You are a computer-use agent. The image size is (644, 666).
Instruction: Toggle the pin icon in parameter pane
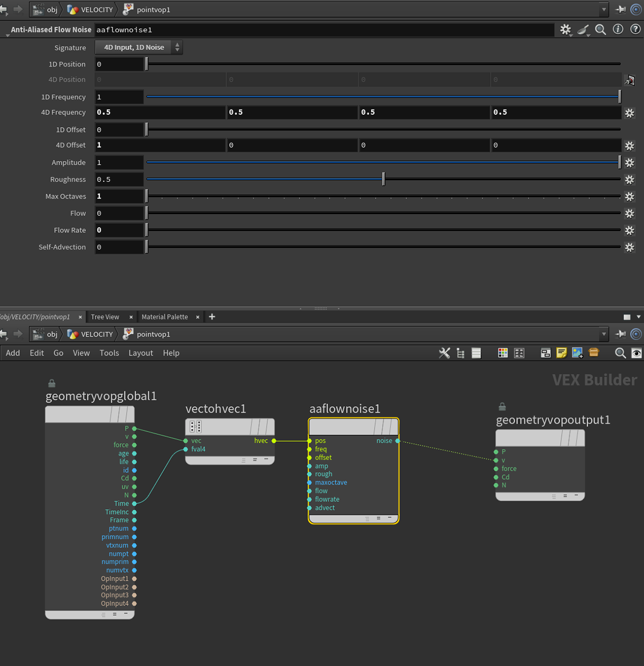click(621, 10)
